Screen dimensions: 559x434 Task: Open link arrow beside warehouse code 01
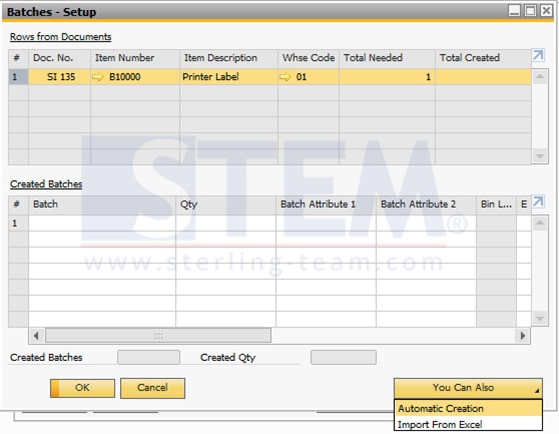285,77
